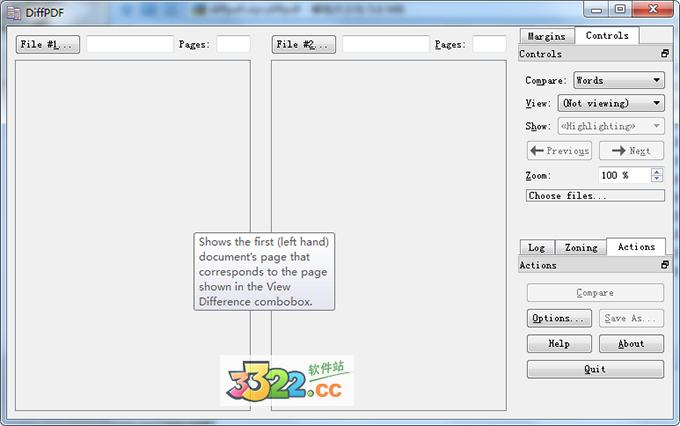
Task: Minimize the DiffPDF window
Action: click(x=597, y=9)
